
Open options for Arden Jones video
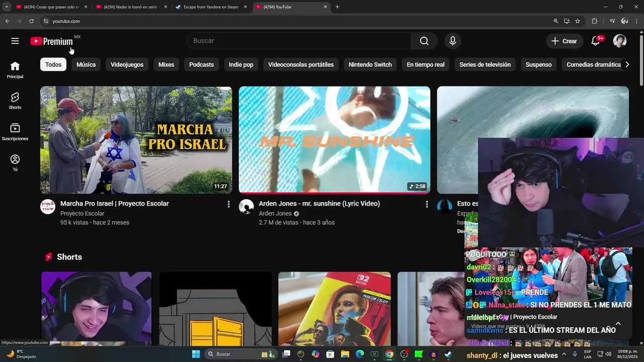427,204
